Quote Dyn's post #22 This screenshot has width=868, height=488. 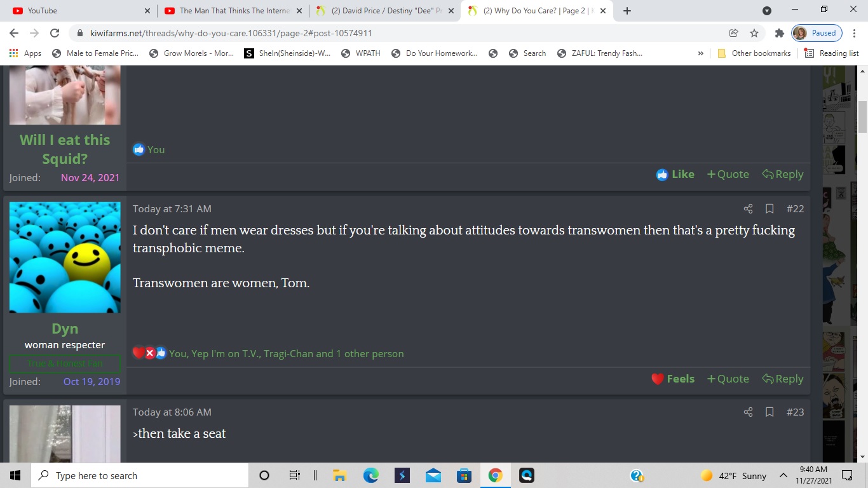(728, 379)
